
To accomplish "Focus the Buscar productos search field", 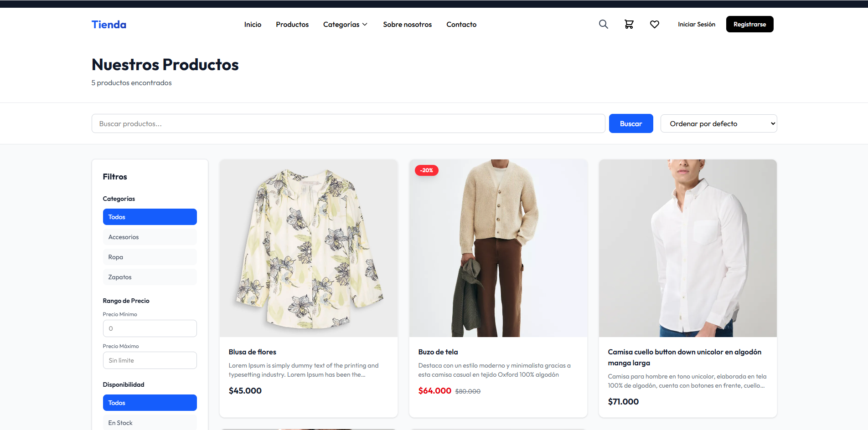I will click(348, 123).
